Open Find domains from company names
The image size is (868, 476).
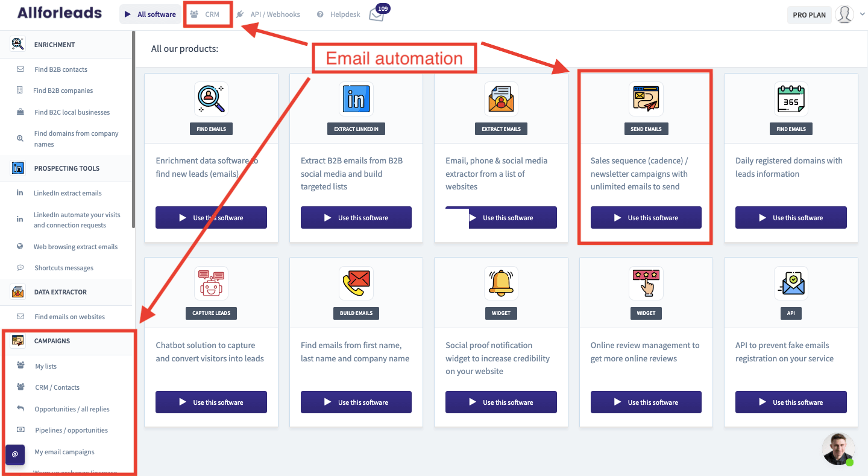77,139
